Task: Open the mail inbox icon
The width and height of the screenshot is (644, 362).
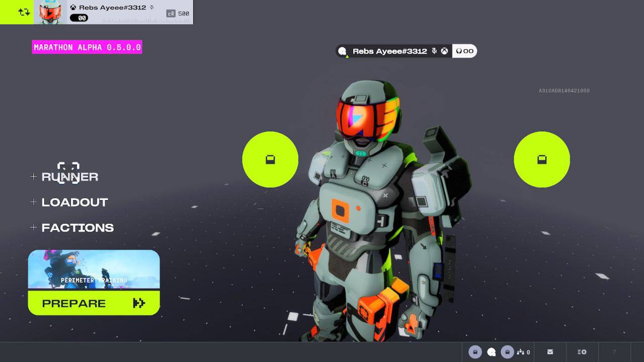Action: click(550, 352)
